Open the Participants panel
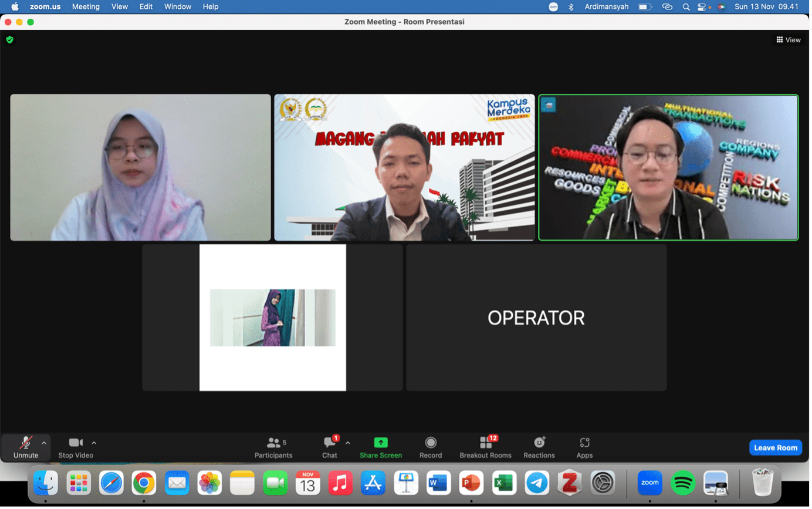Viewport: 812px width, 509px height. pos(273,447)
